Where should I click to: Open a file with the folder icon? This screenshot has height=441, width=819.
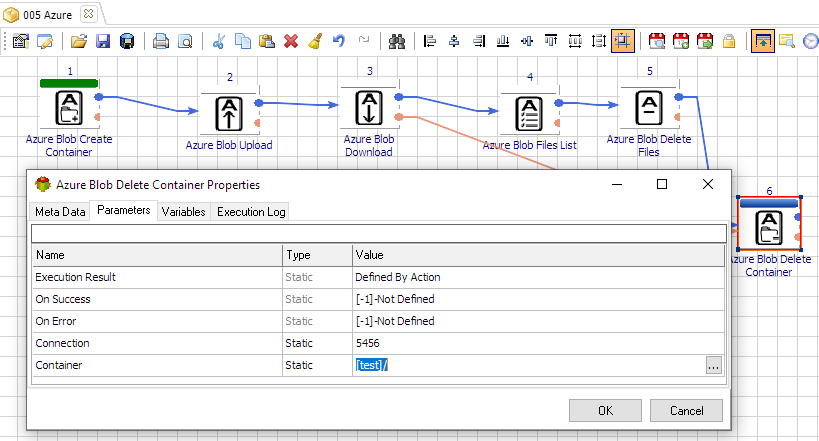[x=79, y=41]
